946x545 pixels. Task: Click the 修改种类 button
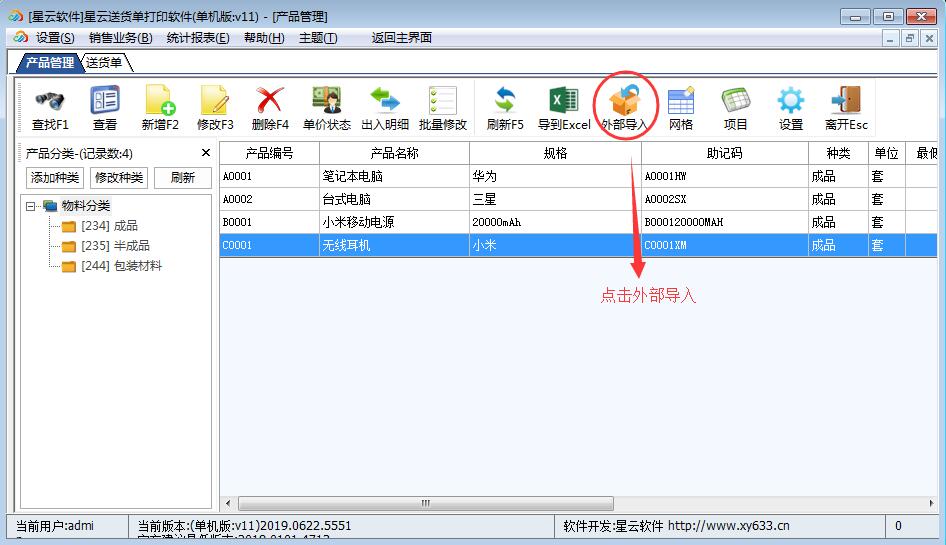119,177
